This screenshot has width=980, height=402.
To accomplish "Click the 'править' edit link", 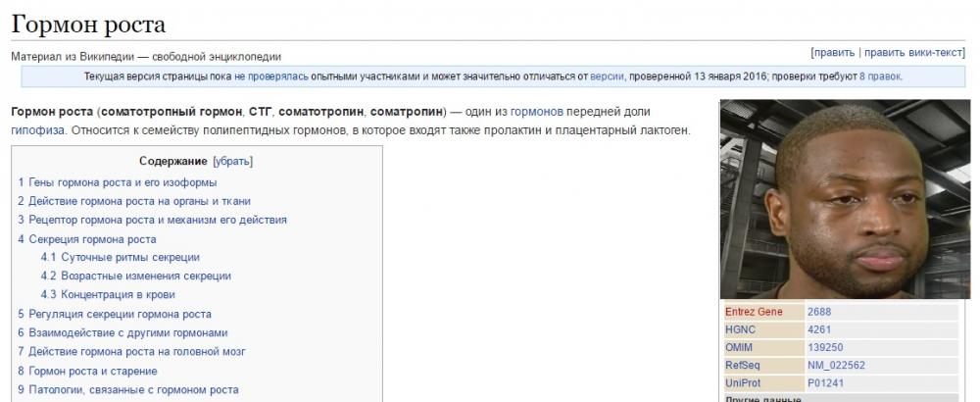I will tap(834, 53).
